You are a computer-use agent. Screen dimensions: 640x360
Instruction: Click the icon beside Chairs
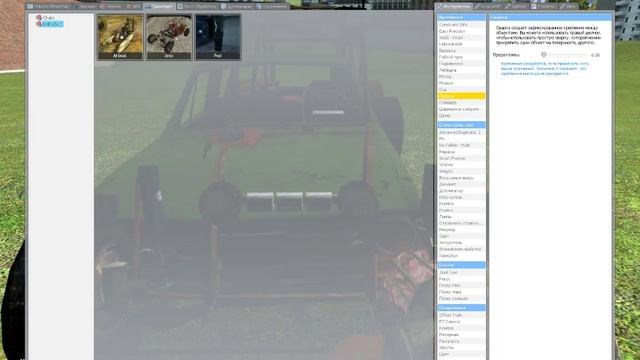(39, 18)
